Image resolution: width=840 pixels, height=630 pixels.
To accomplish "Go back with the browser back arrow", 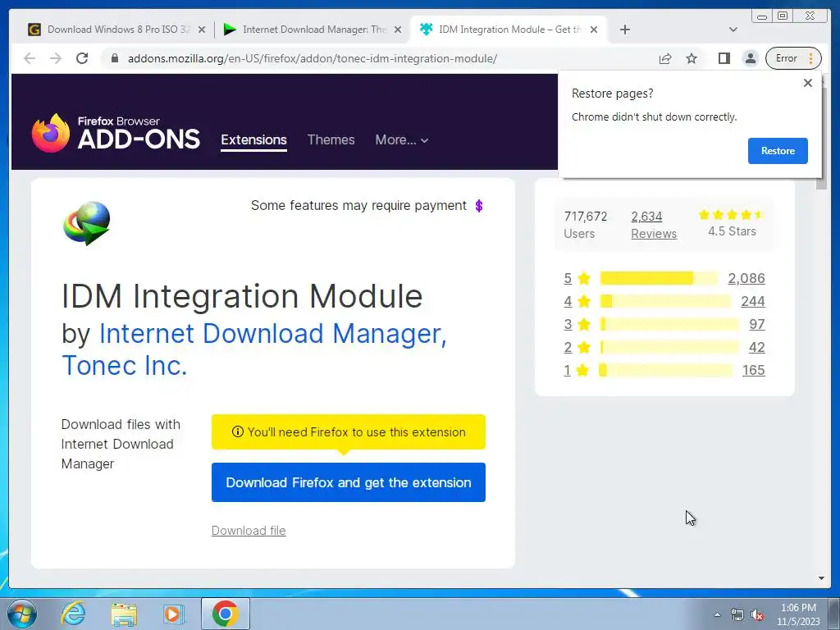I will tap(30, 58).
